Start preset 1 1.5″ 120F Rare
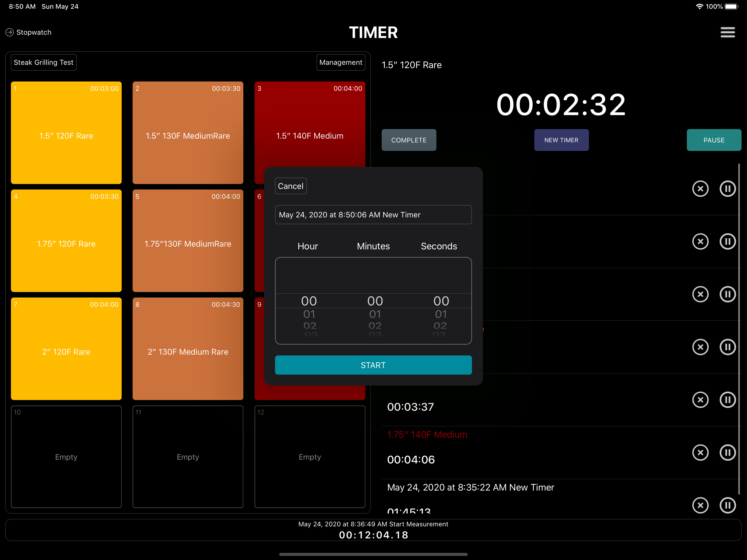The height and width of the screenshot is (560, 747). click(x=66, y=132)
